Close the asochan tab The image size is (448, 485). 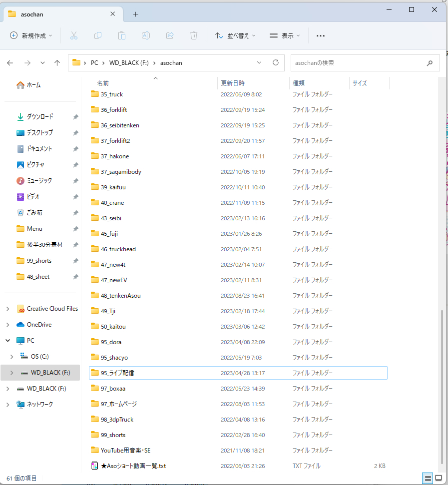[113, 14]
